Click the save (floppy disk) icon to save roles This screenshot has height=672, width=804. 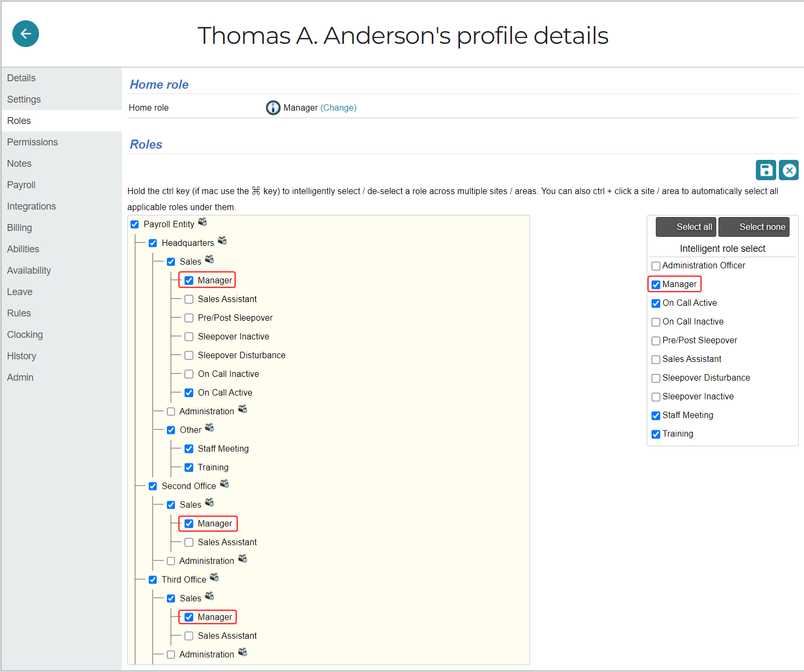point(765,169)
